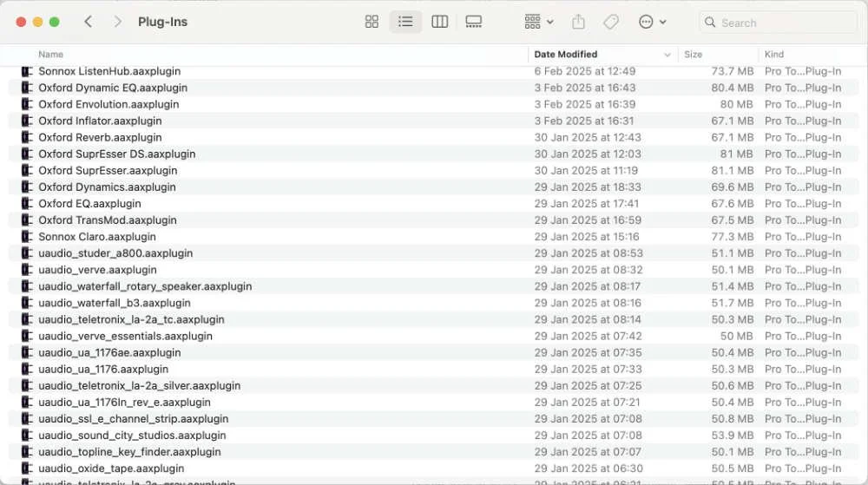
Task: Select Sonnox ListenHub.aaxplugin file icon
Action: [x=27, y=71]
